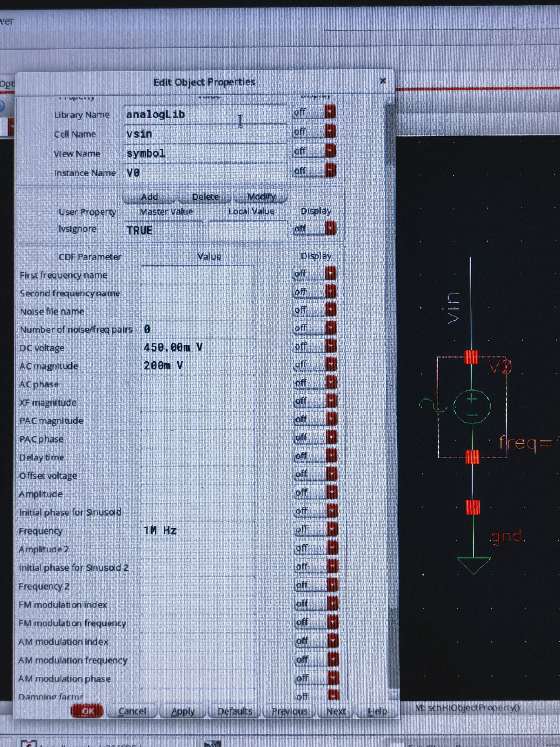The height and width of the screenshot is (747, 560).
Task: Open DC voltage display dropdown
Action: pyautogui.click(x=315, y=346)
